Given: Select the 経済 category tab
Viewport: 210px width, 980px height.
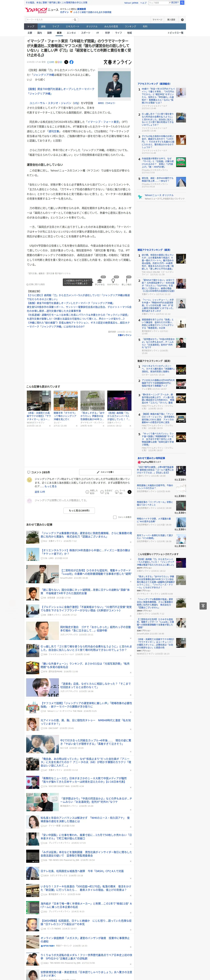Looking at the screenshot, I should coord(59,33).
